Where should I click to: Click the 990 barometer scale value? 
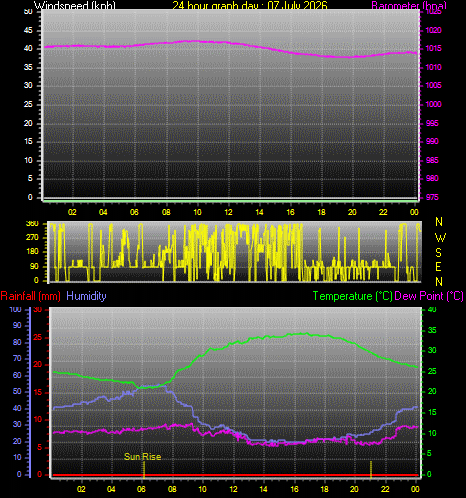(432, 141)
